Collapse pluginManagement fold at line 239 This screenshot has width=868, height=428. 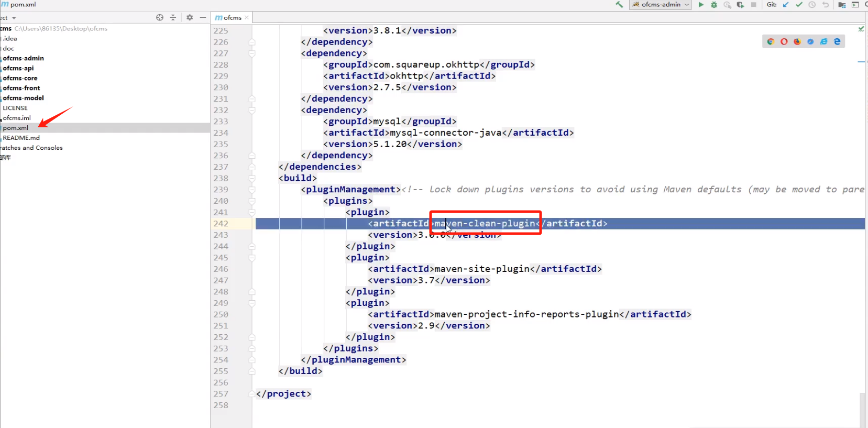(x=252, y=190)
